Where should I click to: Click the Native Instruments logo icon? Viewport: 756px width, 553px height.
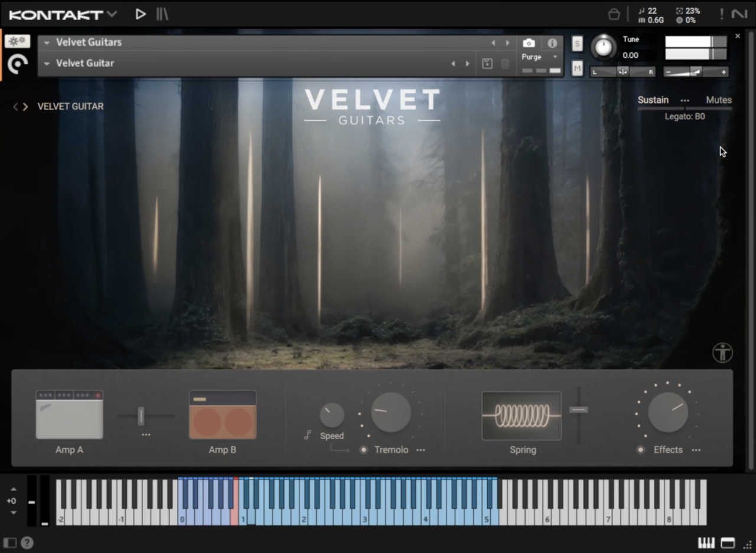click(739, 14)
